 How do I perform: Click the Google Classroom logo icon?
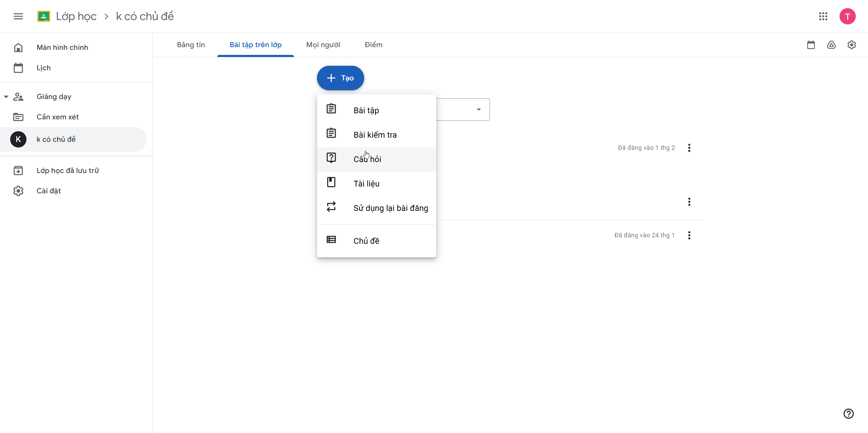44,16
